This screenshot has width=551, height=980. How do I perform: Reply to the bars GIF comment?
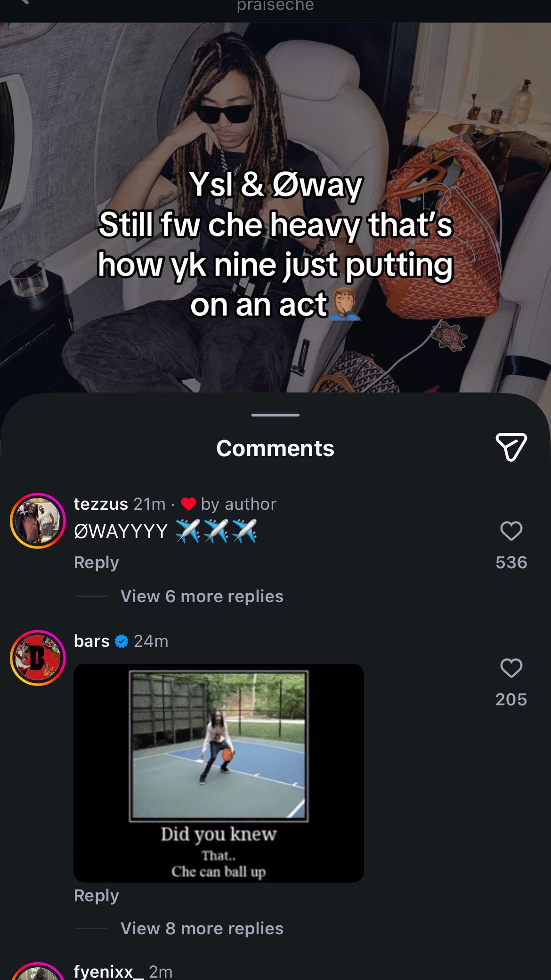click(x=97, y=895)
